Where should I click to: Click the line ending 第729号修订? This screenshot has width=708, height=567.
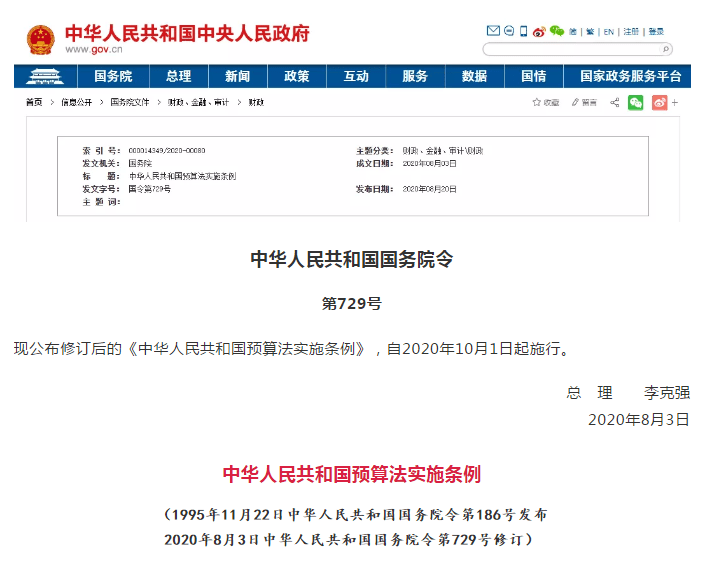[349, 539]
